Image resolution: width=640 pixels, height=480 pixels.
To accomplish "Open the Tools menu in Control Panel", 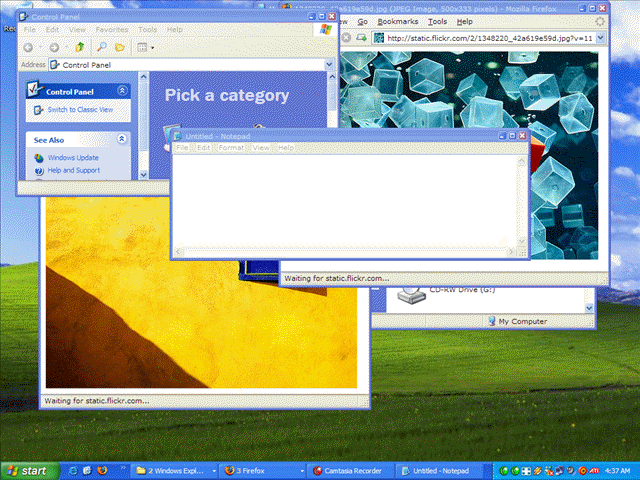I will tap(147, 30).
